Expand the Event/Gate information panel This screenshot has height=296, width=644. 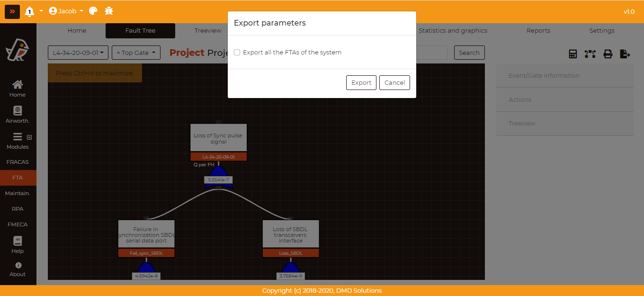point(565,75)
